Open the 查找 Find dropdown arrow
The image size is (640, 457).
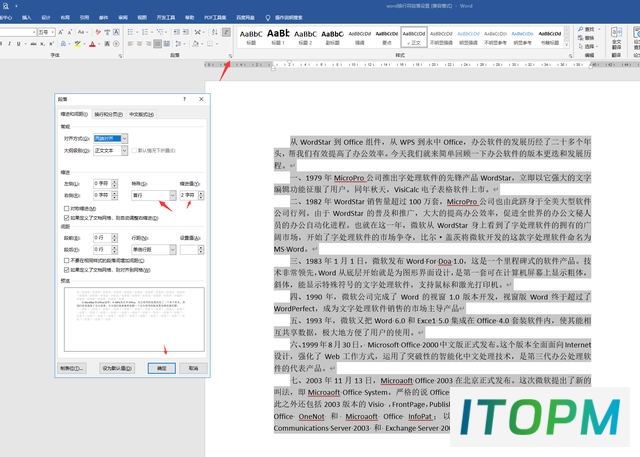coord(599,29)
